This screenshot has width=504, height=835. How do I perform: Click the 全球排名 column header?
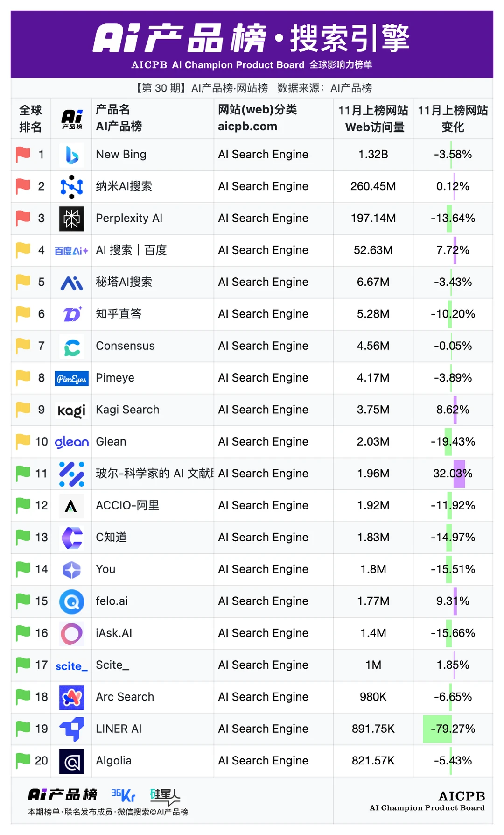(30, 119)
